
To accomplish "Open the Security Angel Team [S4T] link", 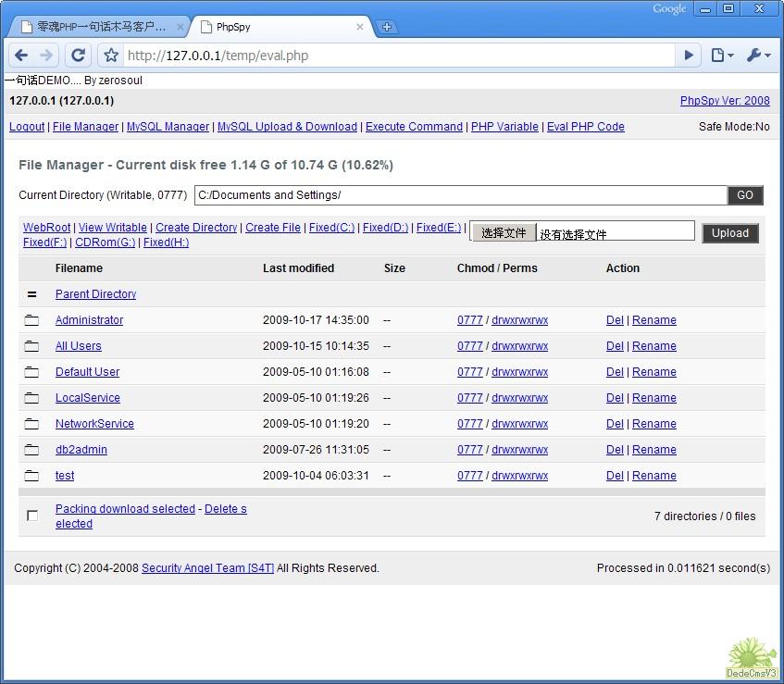I will click(207, 568).
